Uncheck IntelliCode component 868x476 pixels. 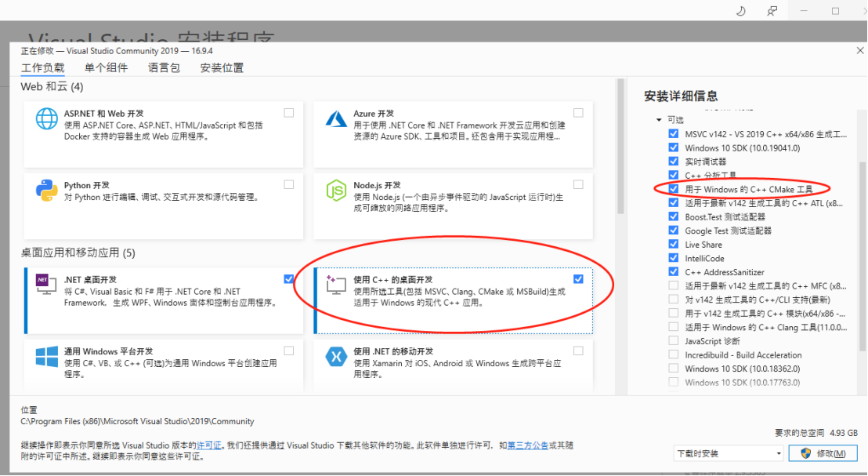click(x=673, y=258)
